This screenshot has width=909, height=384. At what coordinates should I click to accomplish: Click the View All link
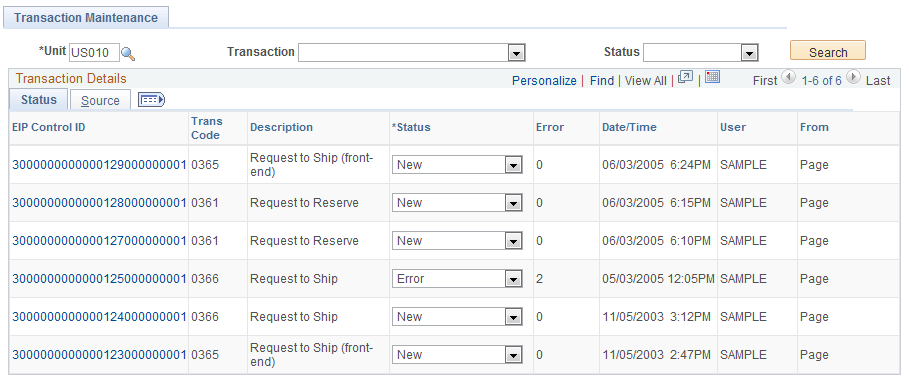[x=646, y=81]
